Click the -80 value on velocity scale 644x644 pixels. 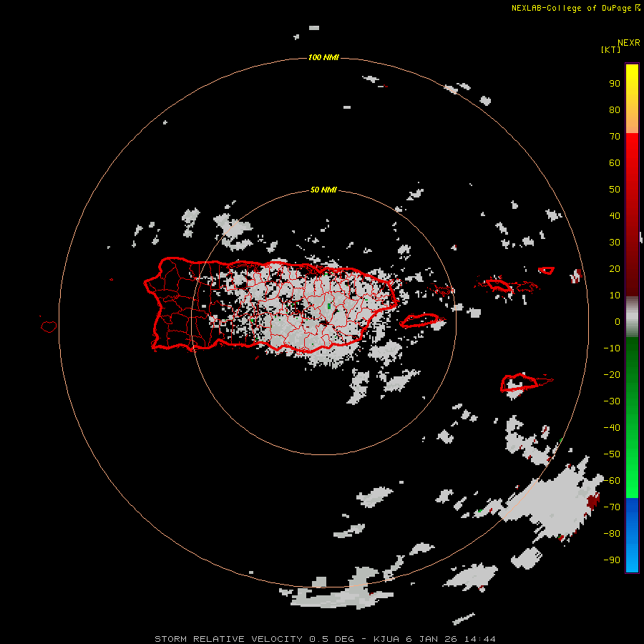coord(612,534)
